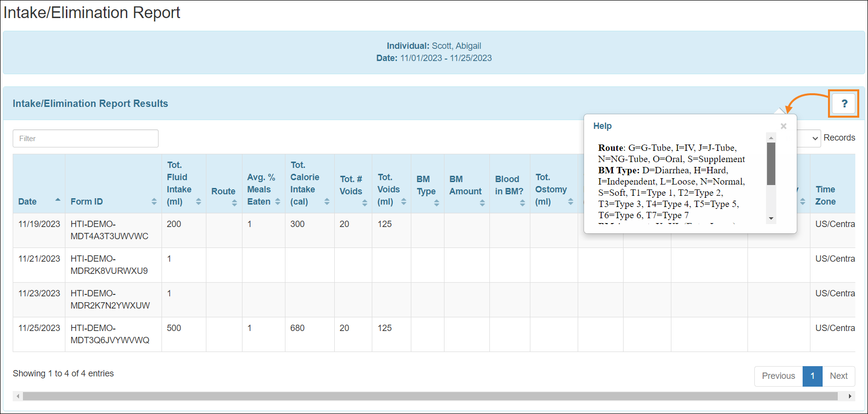
Task: Click the horizontal scrollbar left arrow
Action: point(18,396)
